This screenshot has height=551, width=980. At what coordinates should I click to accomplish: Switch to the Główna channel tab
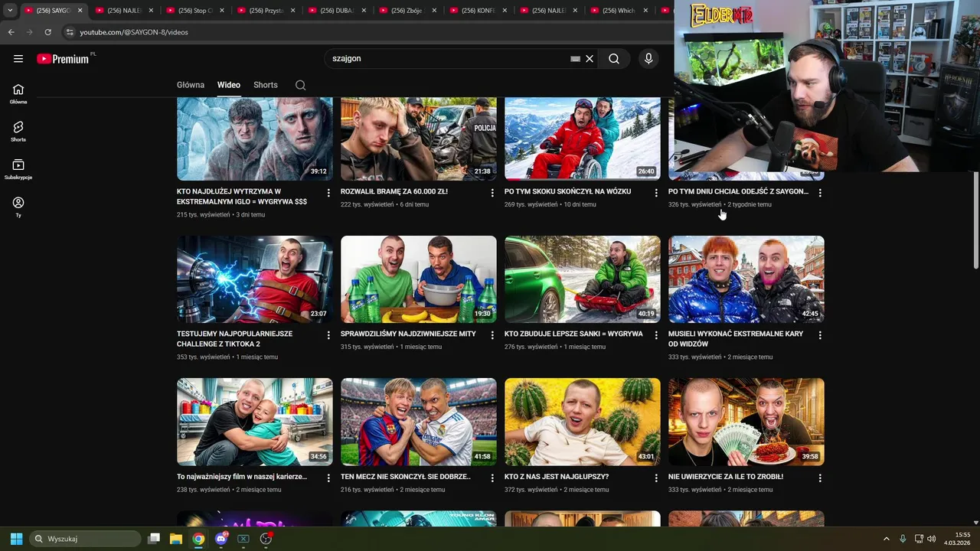191,85
